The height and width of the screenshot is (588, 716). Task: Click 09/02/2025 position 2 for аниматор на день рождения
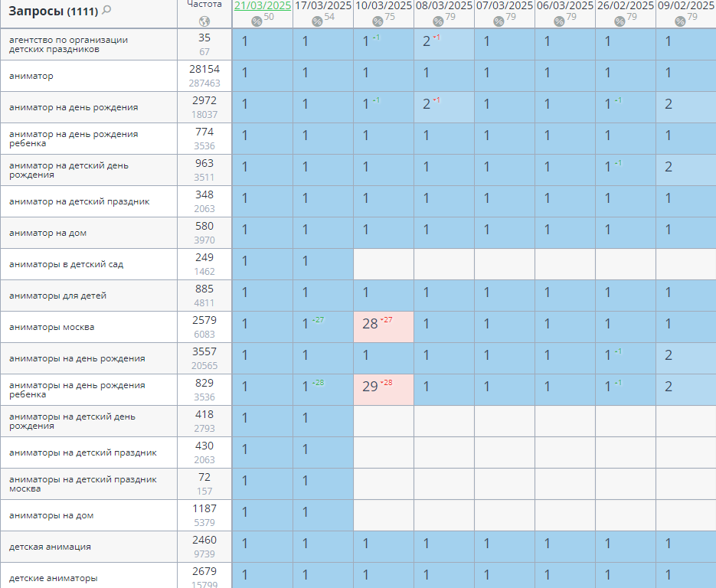686,107
